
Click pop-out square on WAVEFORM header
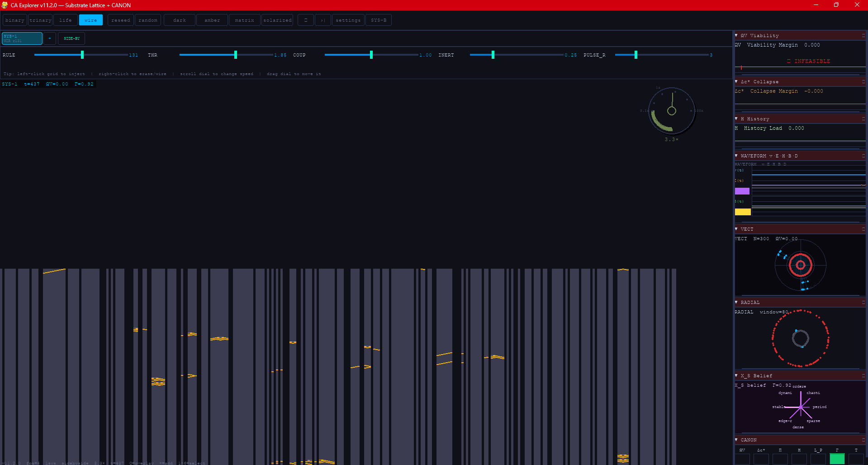[x=863, y=156]
